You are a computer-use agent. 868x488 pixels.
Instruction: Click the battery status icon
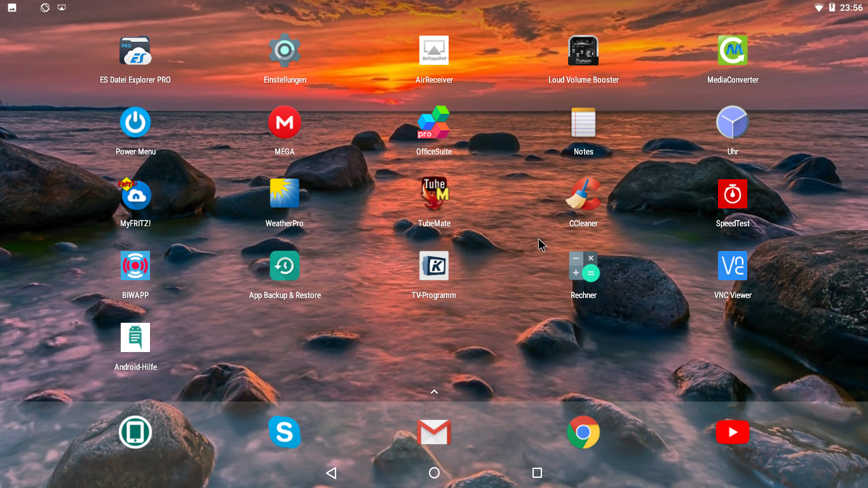coord(832,8)
